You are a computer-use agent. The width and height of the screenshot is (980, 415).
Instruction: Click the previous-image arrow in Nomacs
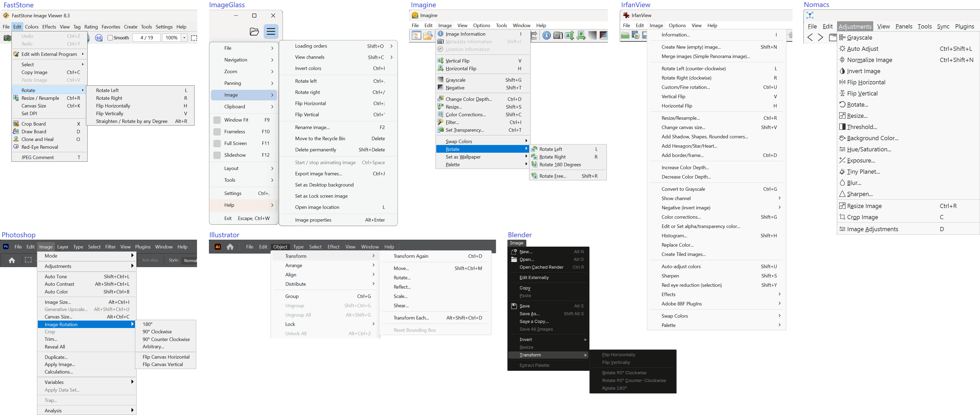(810, 37)
